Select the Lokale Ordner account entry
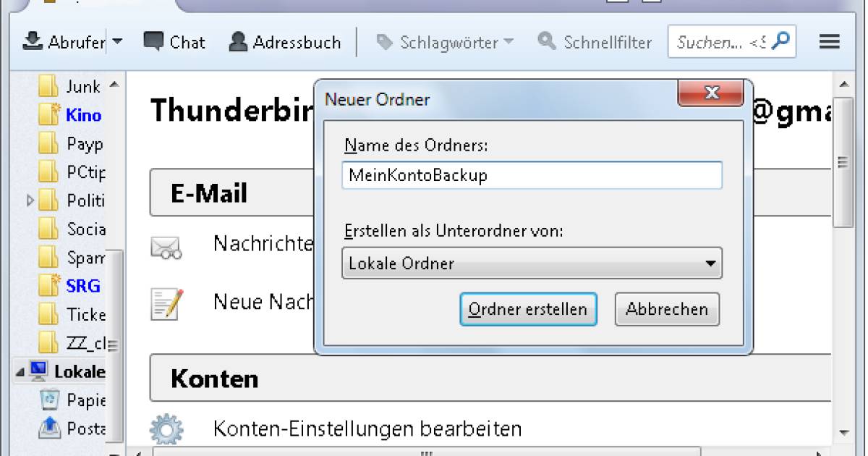868x456 pixels. pos(67,372)
